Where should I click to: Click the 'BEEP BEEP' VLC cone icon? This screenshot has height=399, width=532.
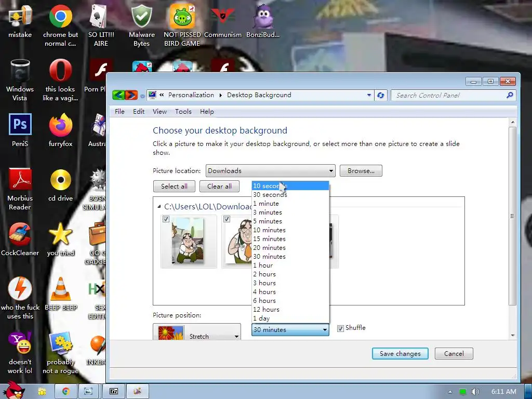[x=61, y=294]
